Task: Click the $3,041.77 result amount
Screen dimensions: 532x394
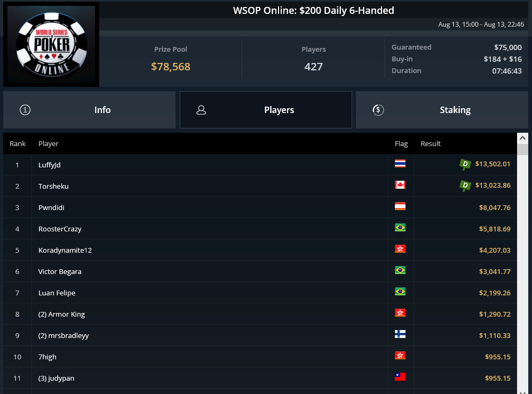Action: pos(495,271)
